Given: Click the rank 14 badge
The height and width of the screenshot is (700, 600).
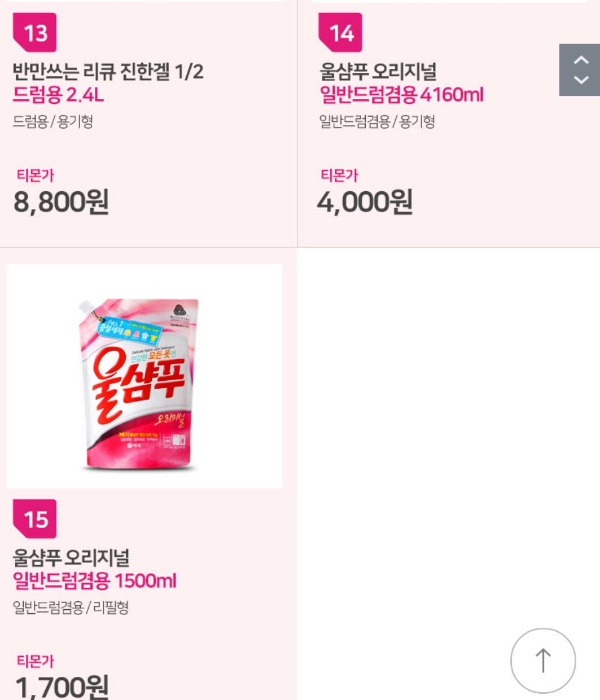Looking at the screenshot, I should (341, 33).
